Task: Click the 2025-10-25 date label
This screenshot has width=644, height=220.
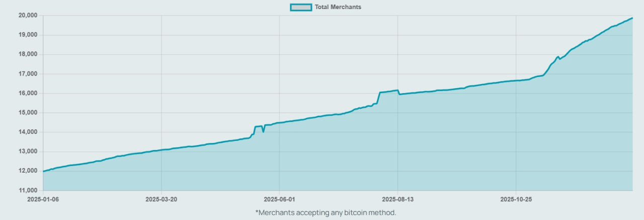Action: (x=516, y=199)
